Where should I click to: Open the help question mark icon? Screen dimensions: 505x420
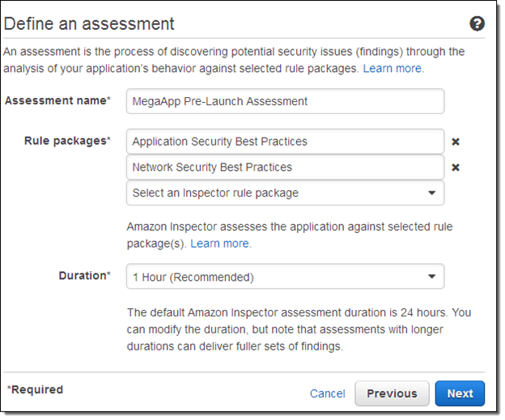(x=477, y=23)
